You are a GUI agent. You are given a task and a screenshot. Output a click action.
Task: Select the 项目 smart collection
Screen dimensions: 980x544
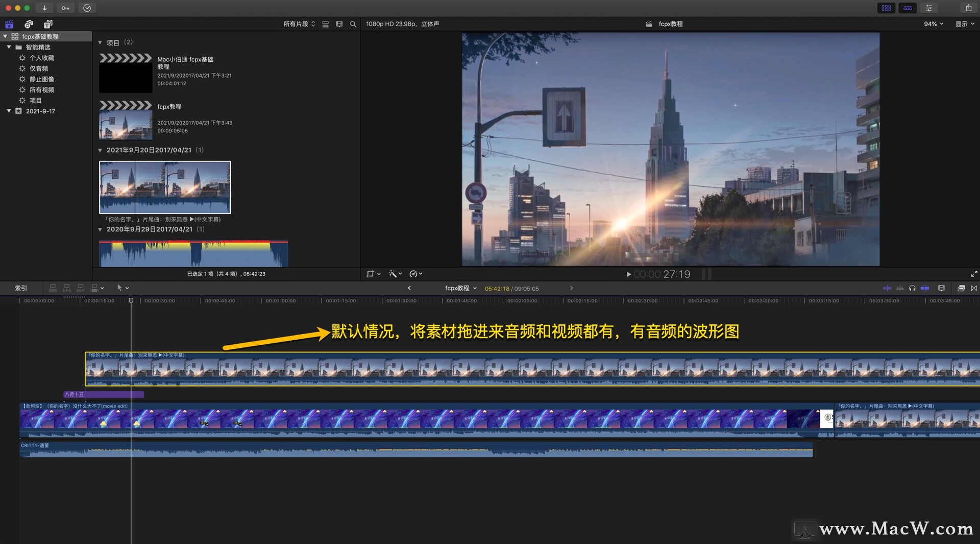pos(35,101)
